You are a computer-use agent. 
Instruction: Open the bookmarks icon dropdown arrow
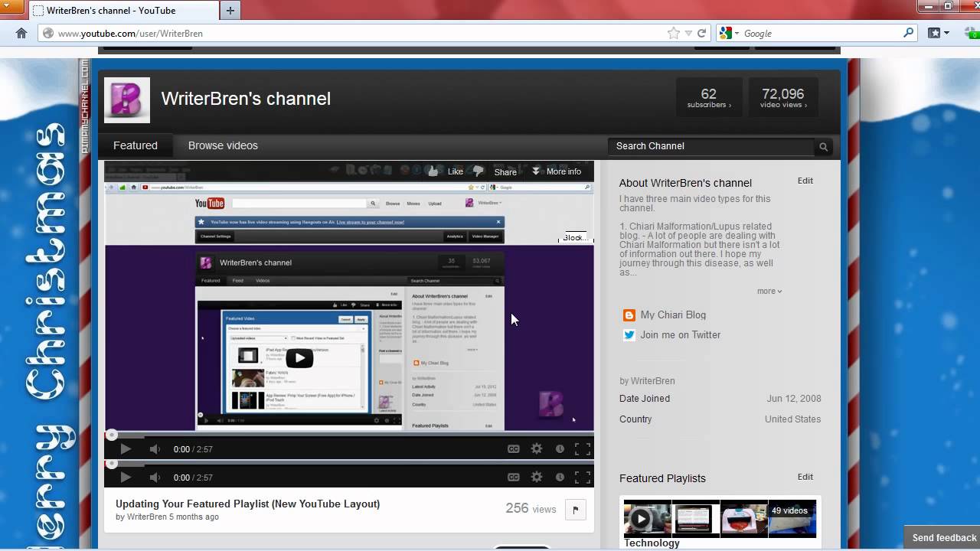pos(947,33)
